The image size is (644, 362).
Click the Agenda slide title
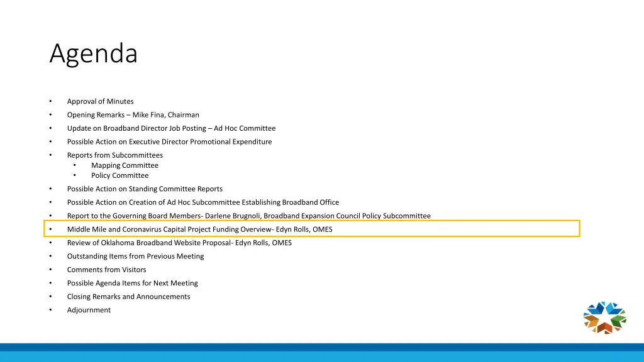[93, 53]
